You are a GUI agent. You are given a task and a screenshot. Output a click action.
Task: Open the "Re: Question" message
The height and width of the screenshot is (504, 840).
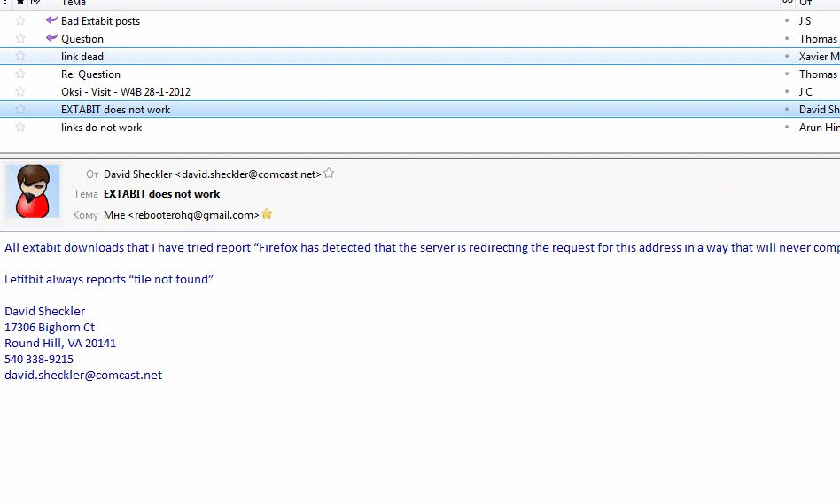(x=90, y=74)
